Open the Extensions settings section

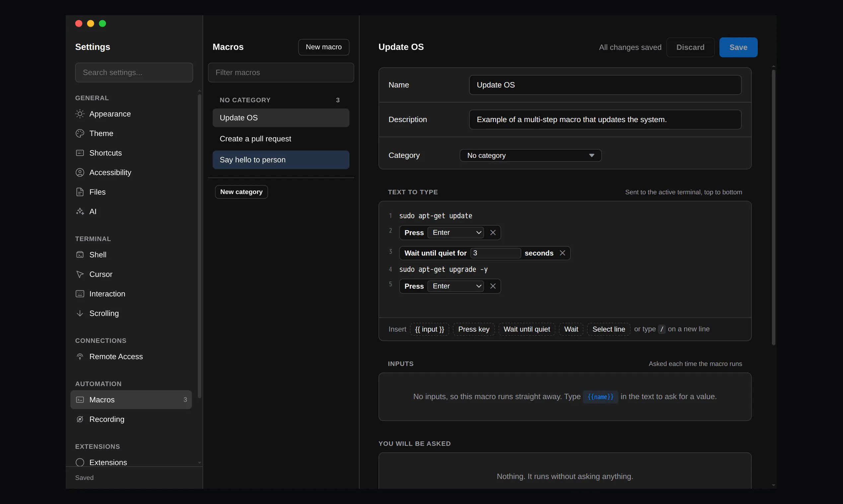coord(131,462)
